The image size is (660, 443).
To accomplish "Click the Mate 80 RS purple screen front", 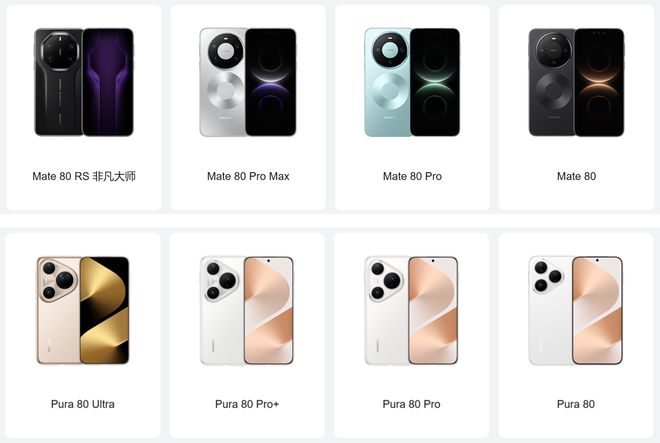I will tap(108, 82).
